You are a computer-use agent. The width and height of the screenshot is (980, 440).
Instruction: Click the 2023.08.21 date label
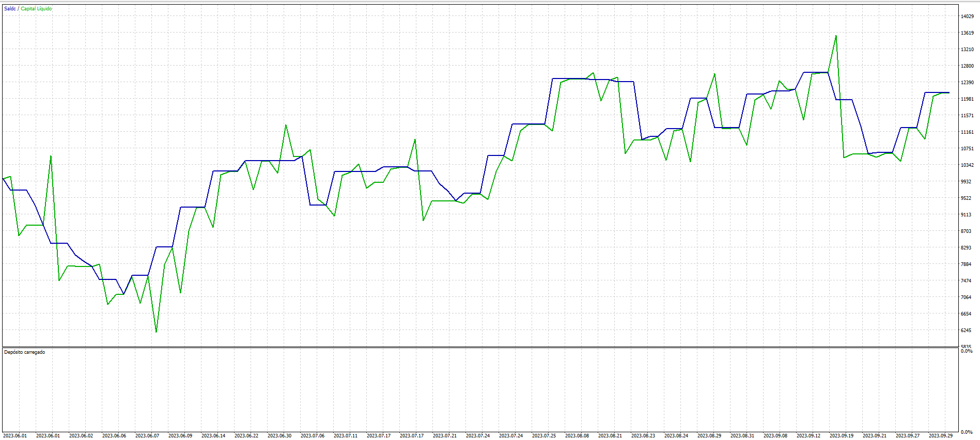pos(610,436)
